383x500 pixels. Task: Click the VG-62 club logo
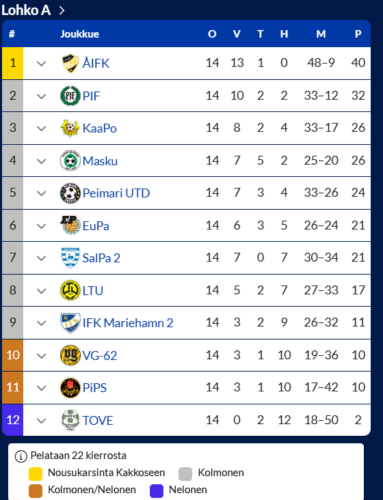click(x=70, y=355)
